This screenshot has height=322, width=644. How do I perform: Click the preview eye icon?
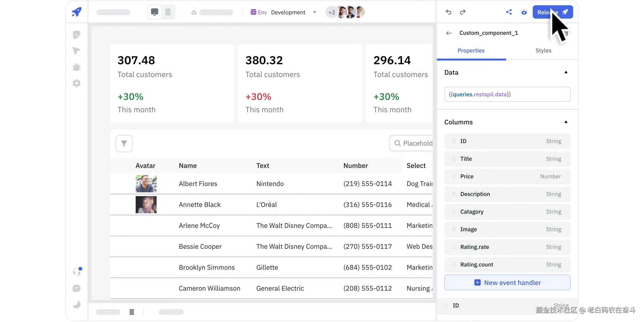click(524, 12)
